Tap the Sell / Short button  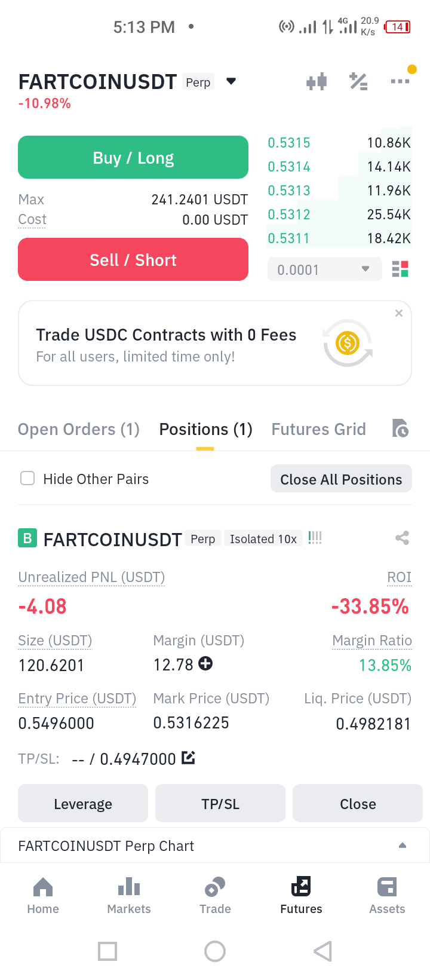pyautogui.click(x=133, y=259)
